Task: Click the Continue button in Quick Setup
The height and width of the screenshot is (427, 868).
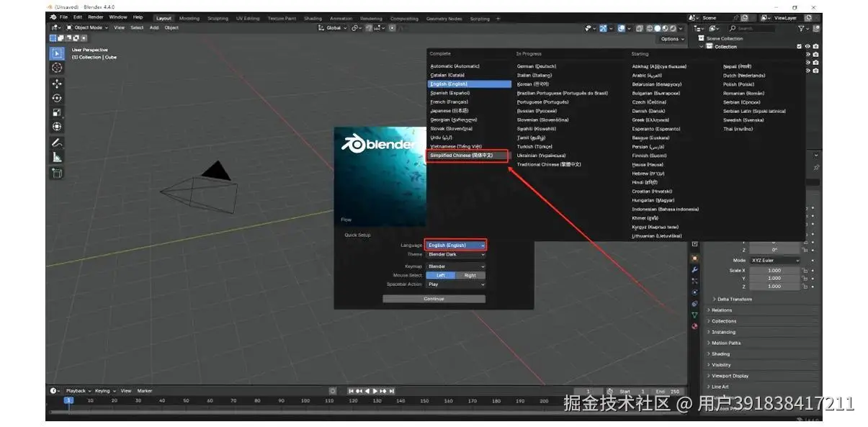Action: [x=434, y=299]
